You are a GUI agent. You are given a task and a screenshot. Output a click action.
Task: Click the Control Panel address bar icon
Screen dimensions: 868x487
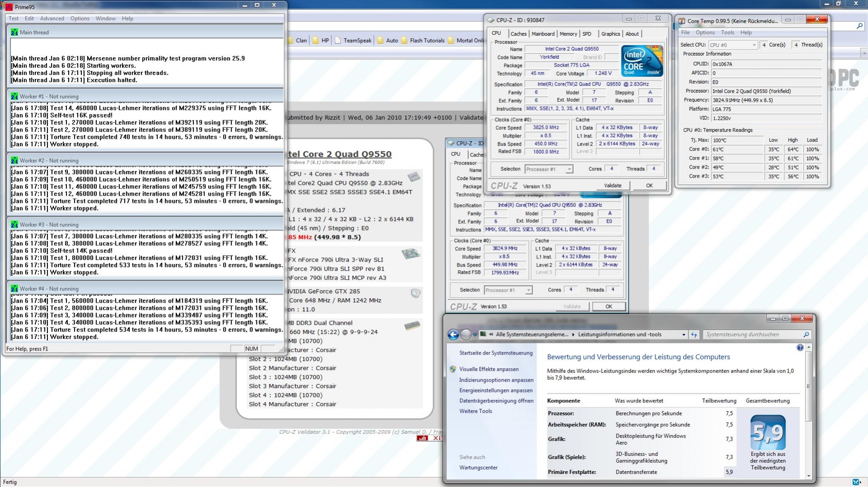click(x=483, y=334)
